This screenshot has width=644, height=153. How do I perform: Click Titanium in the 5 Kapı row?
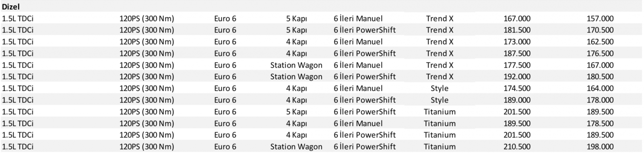pos(440,112)
